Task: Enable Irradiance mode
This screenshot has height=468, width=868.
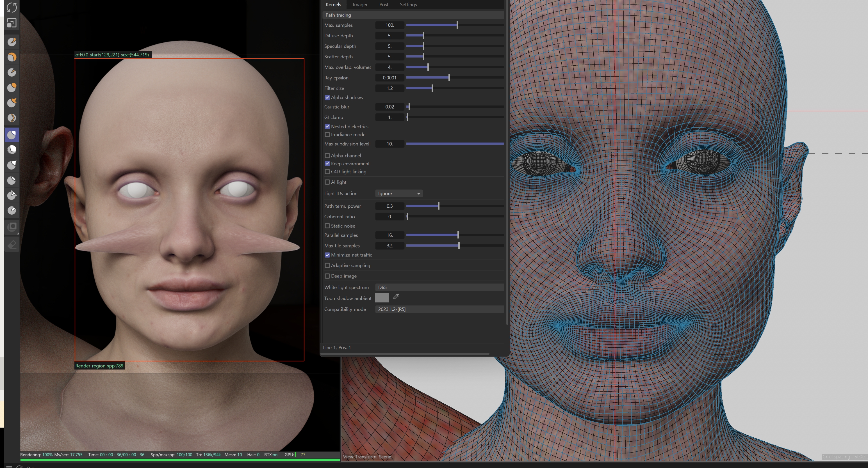Action: click(x=327, y=135)
